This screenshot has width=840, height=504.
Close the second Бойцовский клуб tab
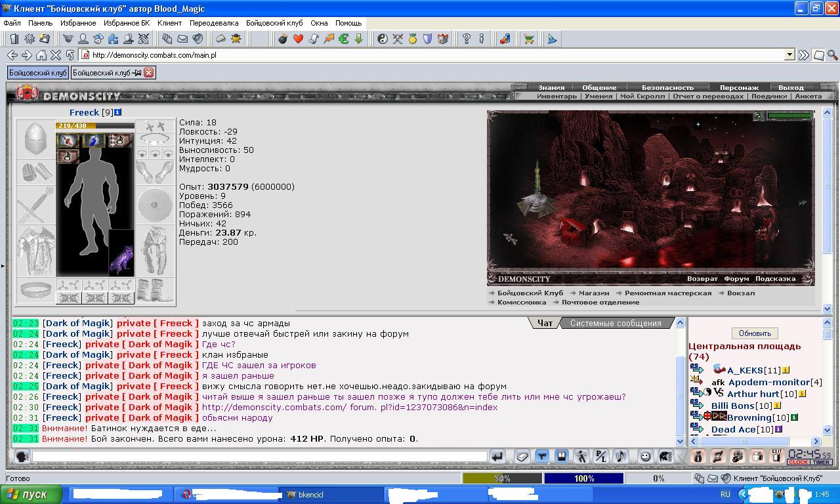coord(148,72)
